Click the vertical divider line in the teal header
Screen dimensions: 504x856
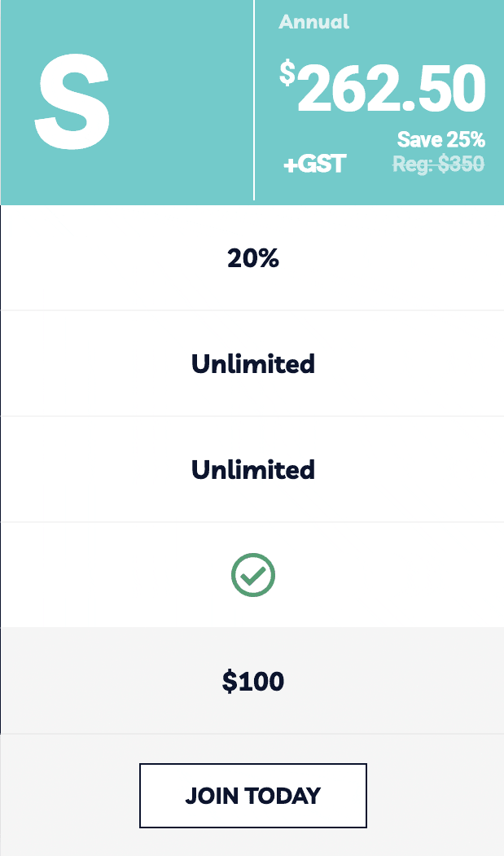click(x=254, y=100)
